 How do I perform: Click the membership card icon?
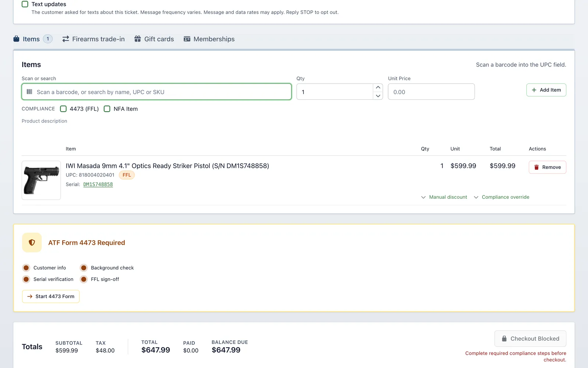point(187,39)
